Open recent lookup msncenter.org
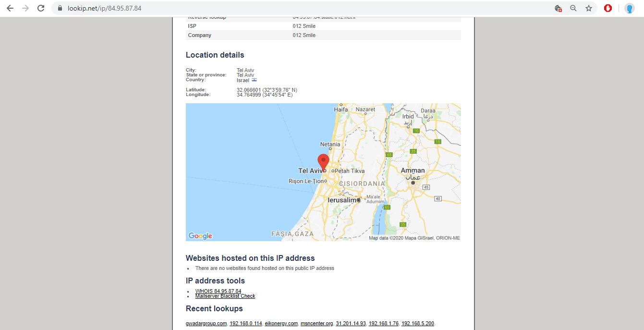This screenshot has width=644, height=330. 316,324
